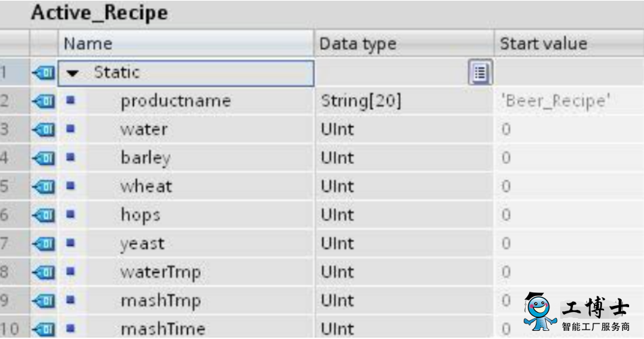Select the Start value column header

coord(569,43)
